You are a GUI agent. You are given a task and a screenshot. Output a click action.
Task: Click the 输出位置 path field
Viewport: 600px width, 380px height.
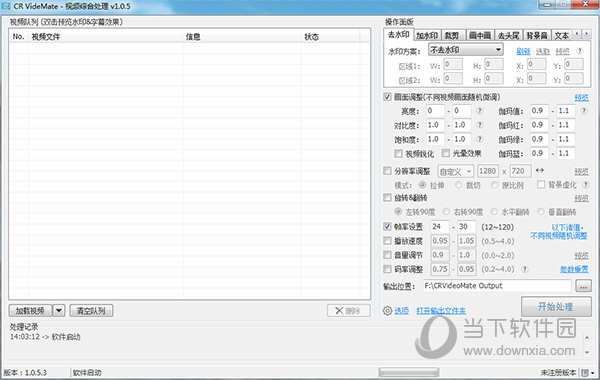click(497, 286)
